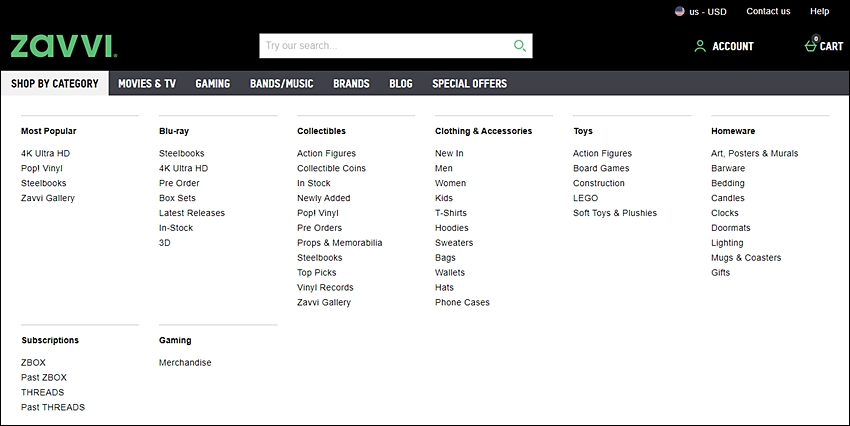Open the us - USD region selector

coord(700,11)
